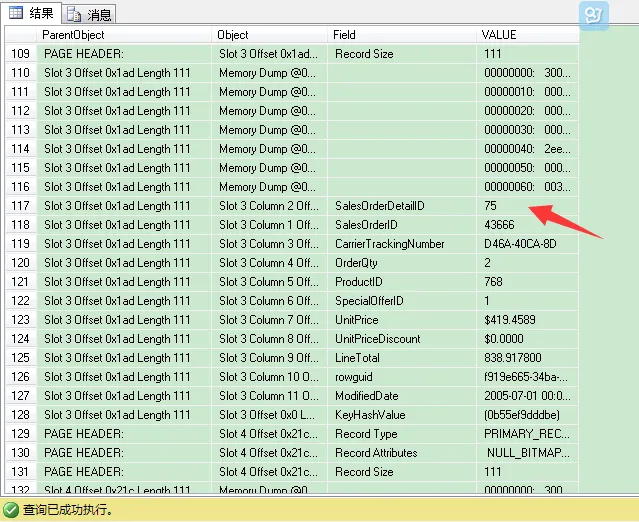The image size is (639, 522).
Task: Select the value PRIMARY_REC...
Action: click(527, 434)
